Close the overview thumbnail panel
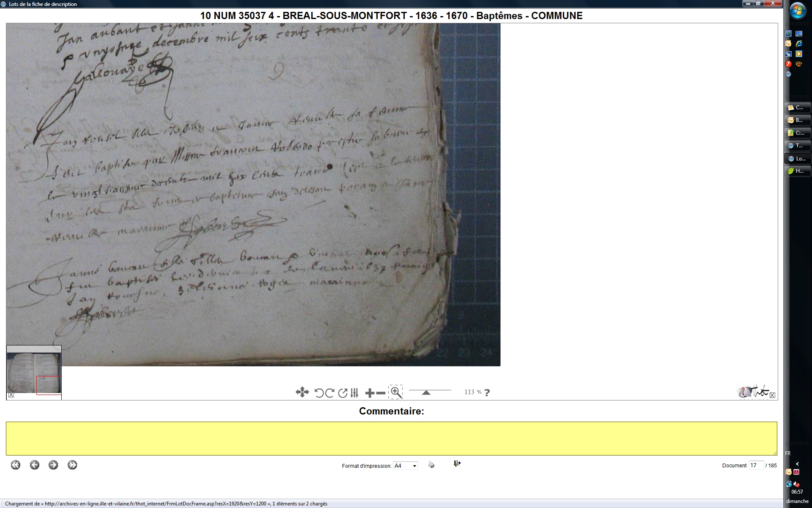812x508 pixels. [11, 395]
